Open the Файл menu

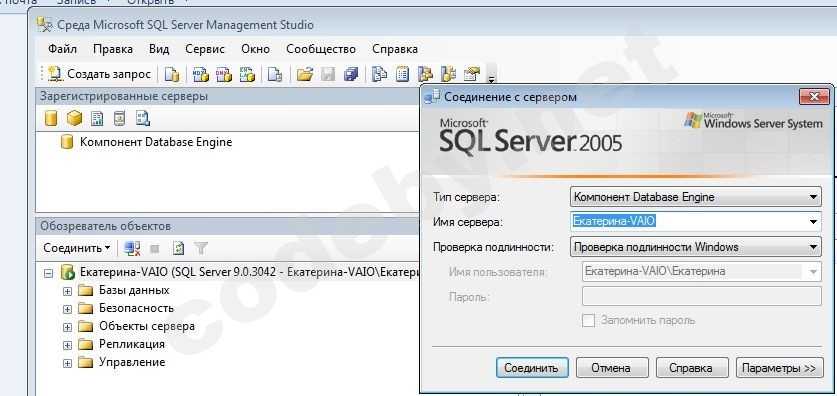(x=62, y=49)
